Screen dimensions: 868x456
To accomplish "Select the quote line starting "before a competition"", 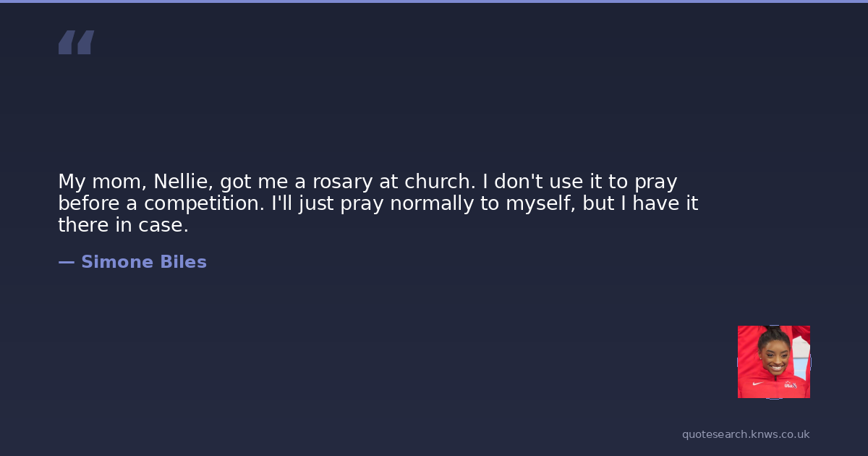I will (378, 203).
